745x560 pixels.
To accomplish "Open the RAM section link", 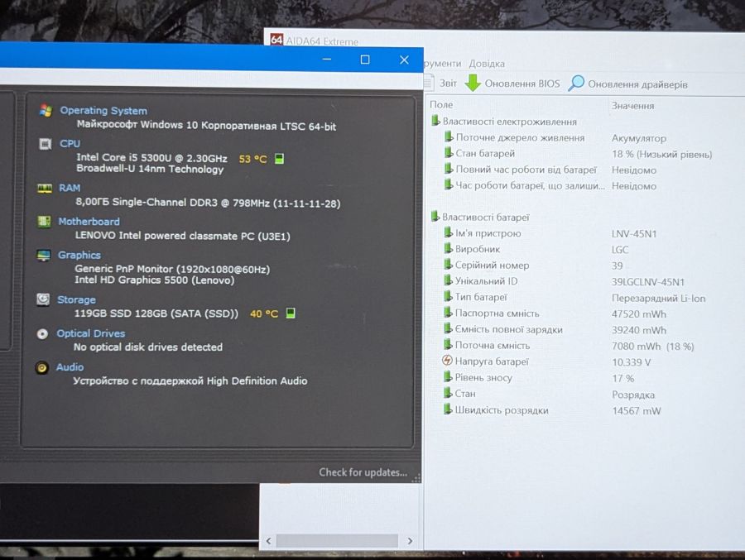I will click(70, 188).
